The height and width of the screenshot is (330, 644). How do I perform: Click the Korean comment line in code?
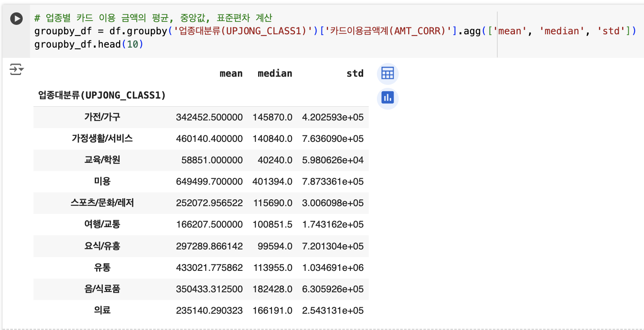[153, 18]
